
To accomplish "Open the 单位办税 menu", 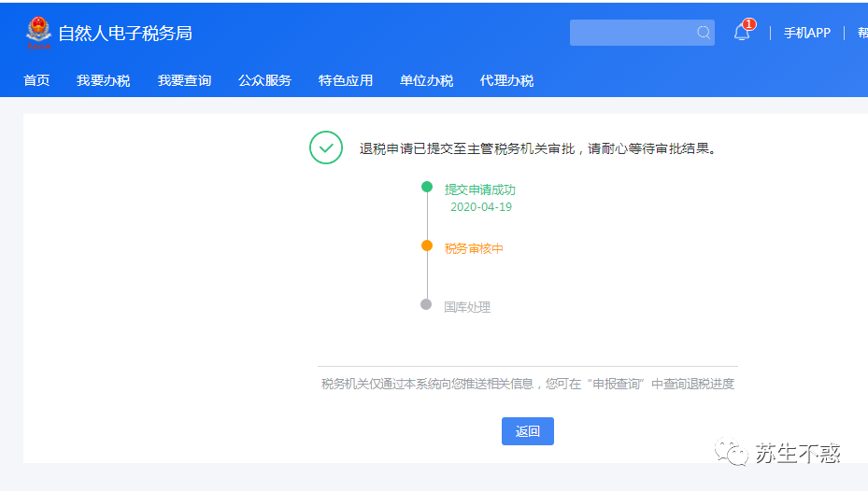I will pos(426,80).
